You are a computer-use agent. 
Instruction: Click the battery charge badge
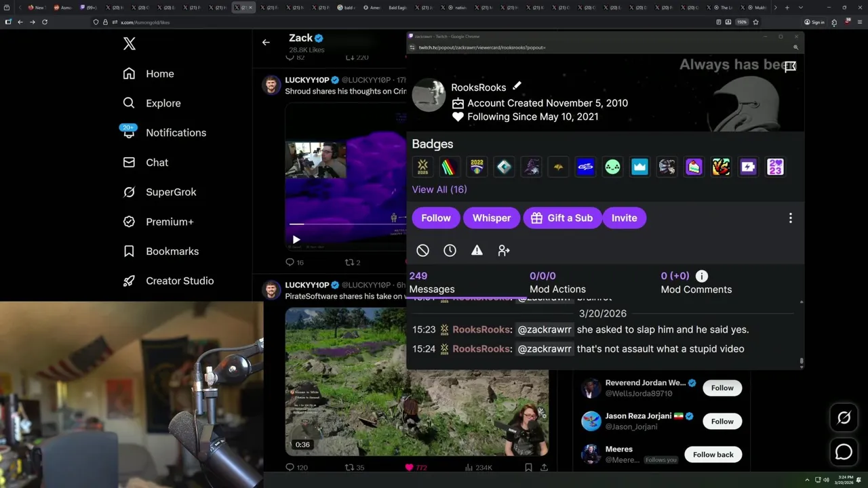(x=749, y=167)
